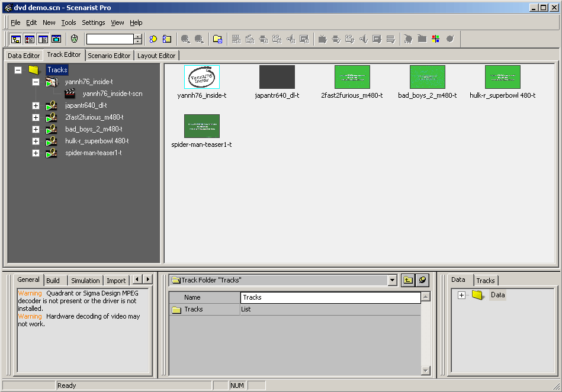Collapse the yannh76_inside-t track node
Screen dimensions: 562x392
point(36,82)
